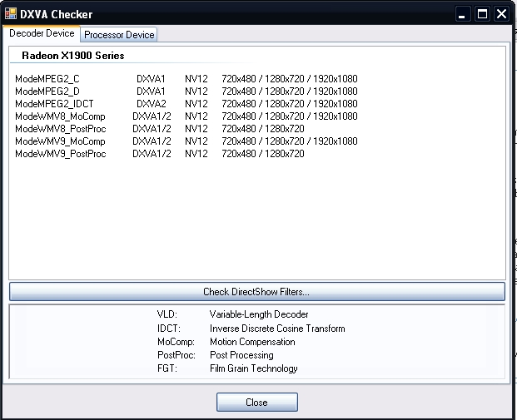This screenshot has height=420, width=517.
Task: Click resolutions list in ModeMPEG2_C row
Action: pos(290,79)
